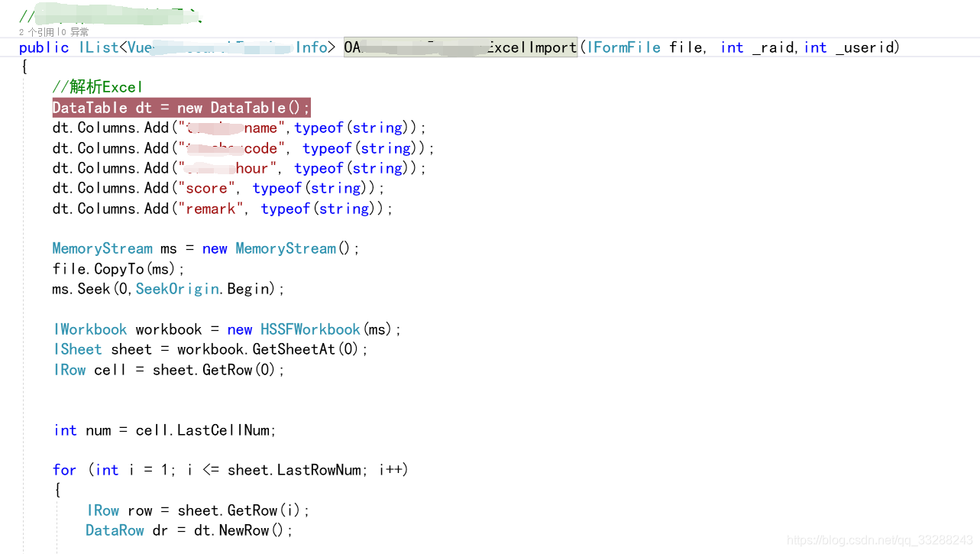
Task: Click the 'IList' return type
Action: 99,47
